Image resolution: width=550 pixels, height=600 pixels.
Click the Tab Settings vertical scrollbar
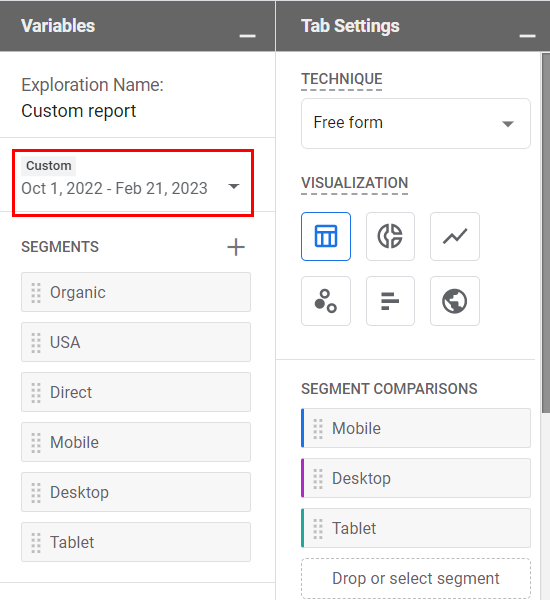point(546,233)
